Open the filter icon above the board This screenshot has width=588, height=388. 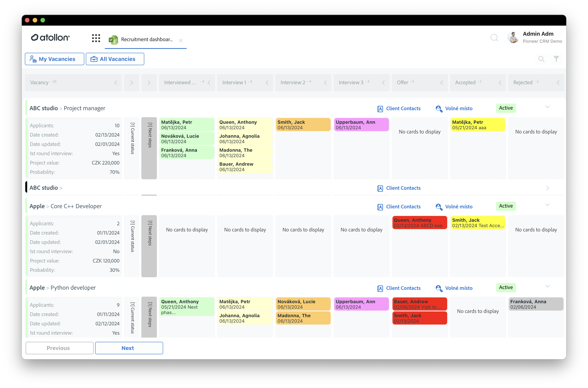tap(556, 59)
